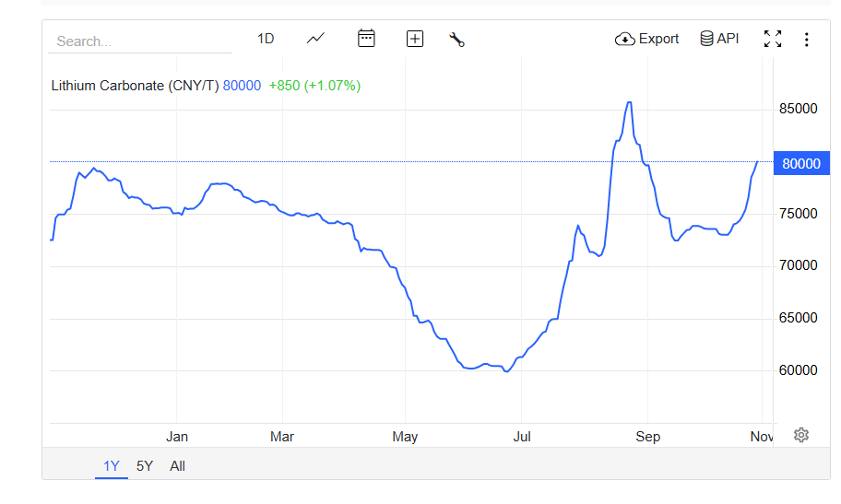The width and height of the screenshot is (841, 504).
Task: Click the chart line peak near 85000
Action: point(629,102)
